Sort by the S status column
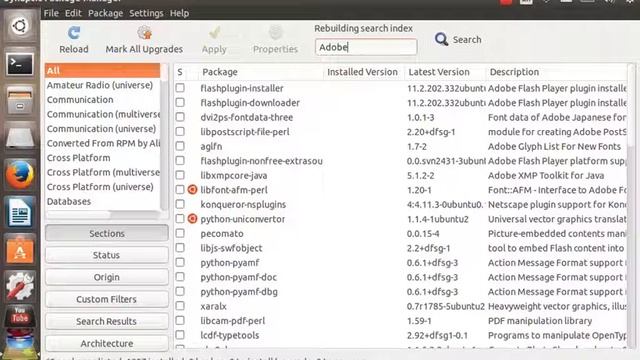 pyautogui.click(x=180, y=72)
